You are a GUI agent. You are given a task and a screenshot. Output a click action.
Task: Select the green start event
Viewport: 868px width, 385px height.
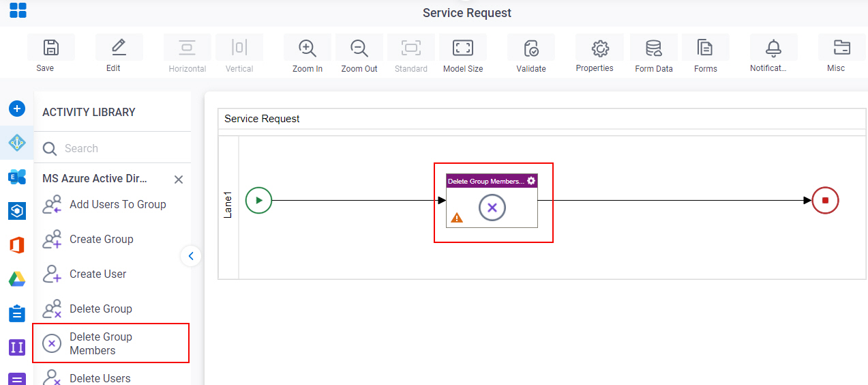[x=258, y=200]
